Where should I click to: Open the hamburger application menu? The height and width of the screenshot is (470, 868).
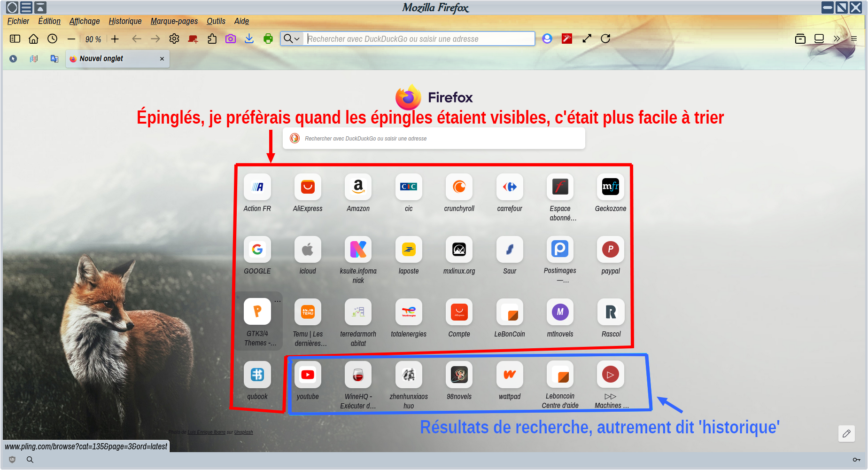(854, 39)
